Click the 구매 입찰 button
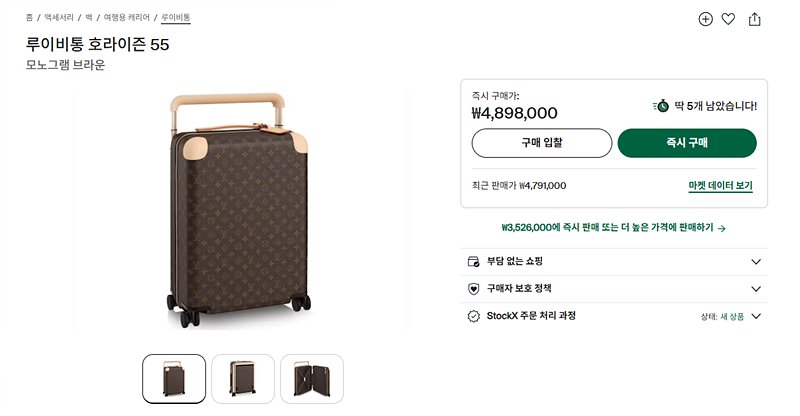800x416 pixels. 541,143
